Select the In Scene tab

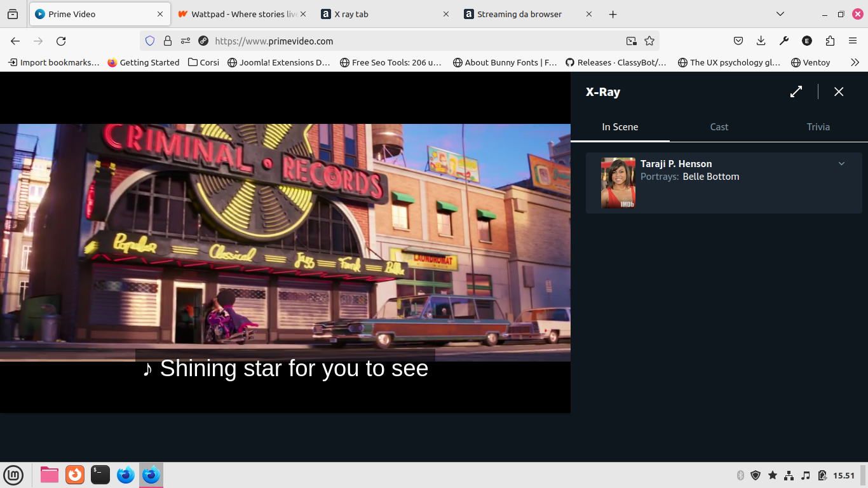click(620, 127)
